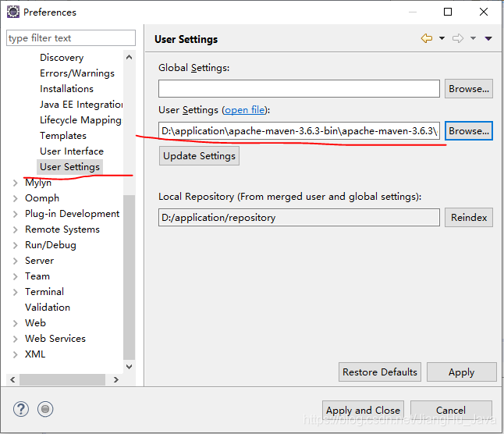
Task: Click Browse for User Settings
Action: click(469, 131)
